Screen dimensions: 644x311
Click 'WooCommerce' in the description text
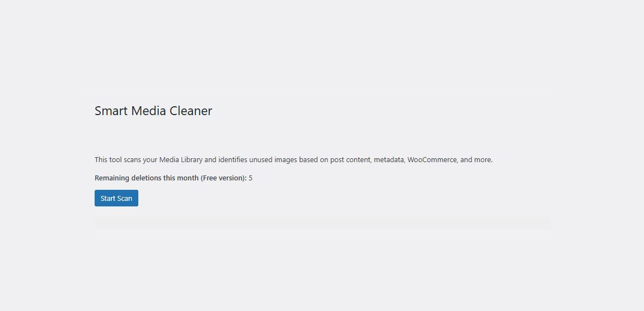click(x=432, y=160)
